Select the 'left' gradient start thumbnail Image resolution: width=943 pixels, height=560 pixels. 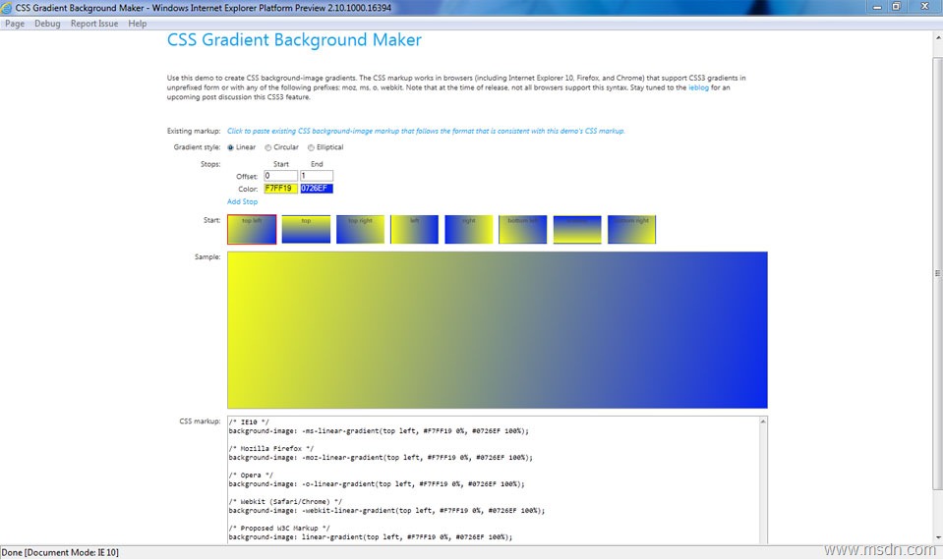click(x=414, y=230)
